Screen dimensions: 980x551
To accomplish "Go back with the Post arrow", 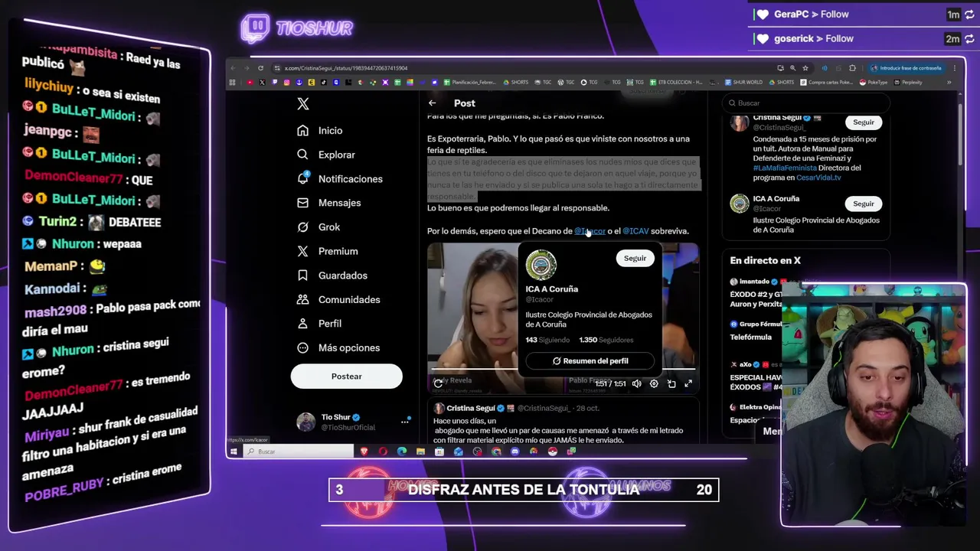I will [432, 103].
